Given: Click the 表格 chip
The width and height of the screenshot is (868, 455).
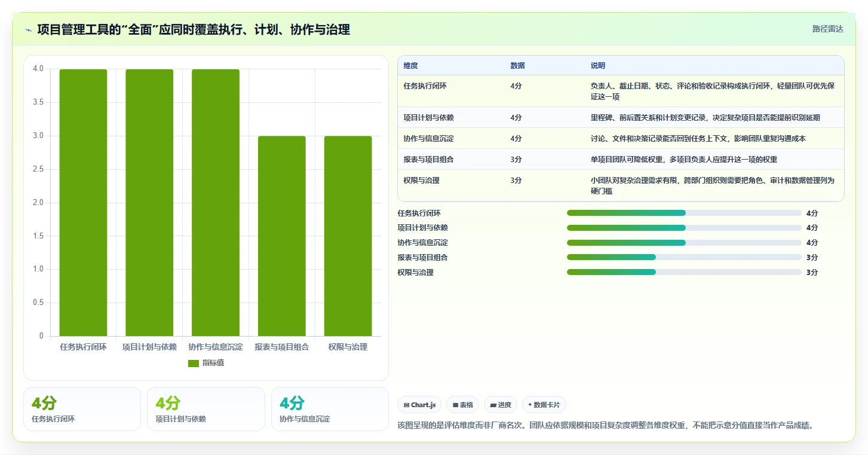Looking at the screenshot, I should coord(463,405).
